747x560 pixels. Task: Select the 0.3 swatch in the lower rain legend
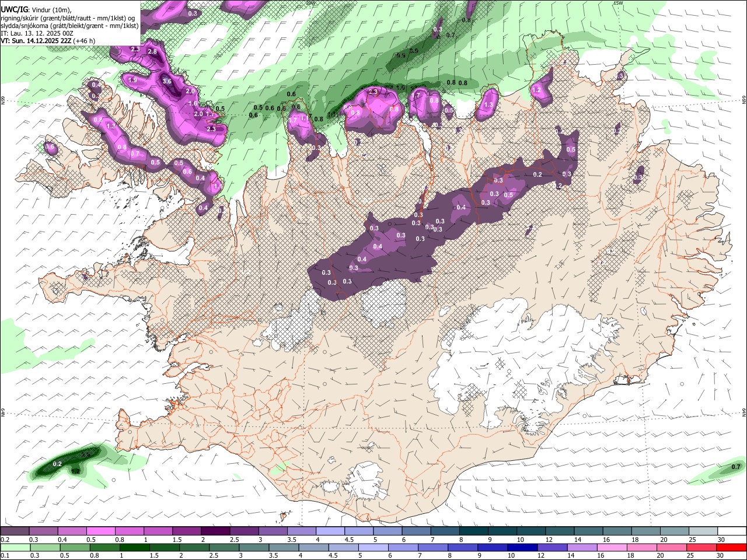pos(45,547)
